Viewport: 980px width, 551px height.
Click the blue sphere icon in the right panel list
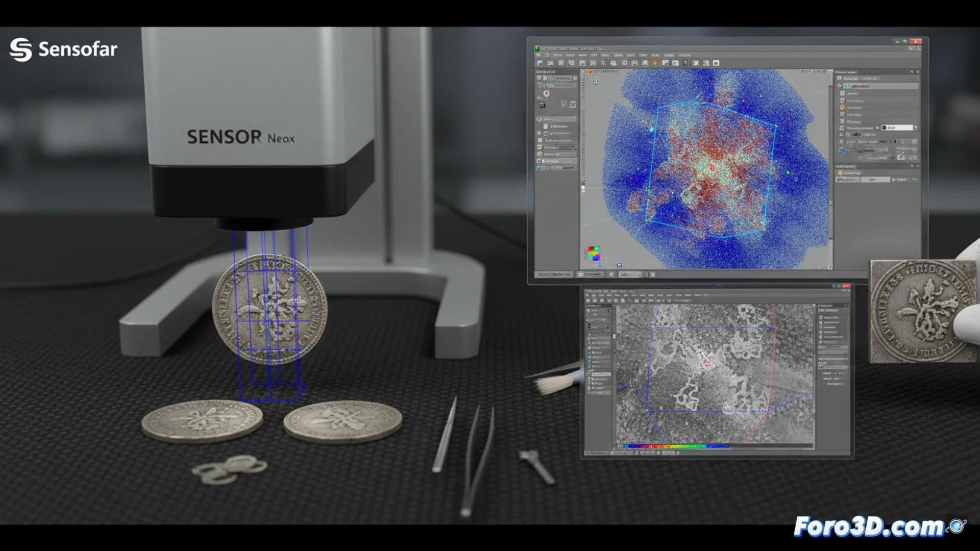tap(843, 149)
